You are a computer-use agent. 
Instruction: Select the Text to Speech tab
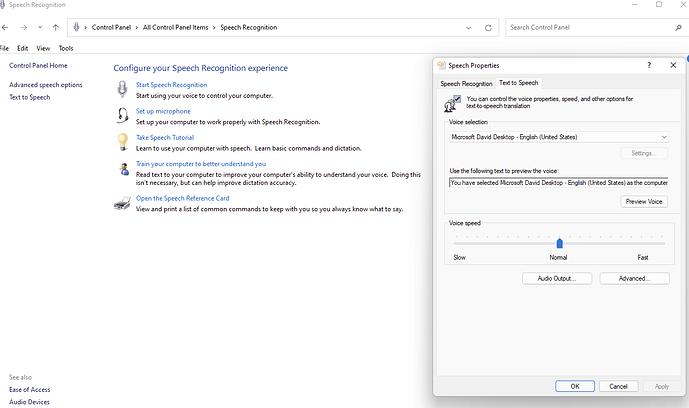click(519, 83)
